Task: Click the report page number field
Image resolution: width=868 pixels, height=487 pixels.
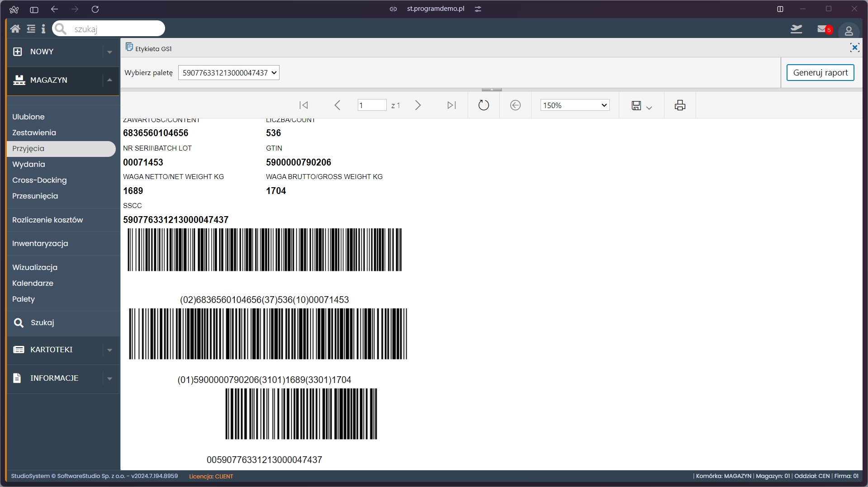Action: point(372,105)
